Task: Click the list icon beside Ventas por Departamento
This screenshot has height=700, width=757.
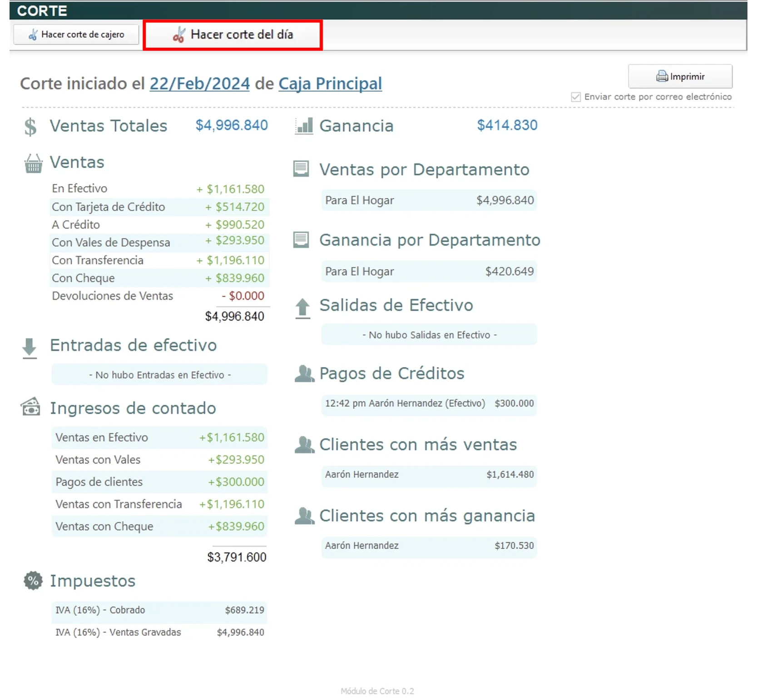Action: [301, 169]
